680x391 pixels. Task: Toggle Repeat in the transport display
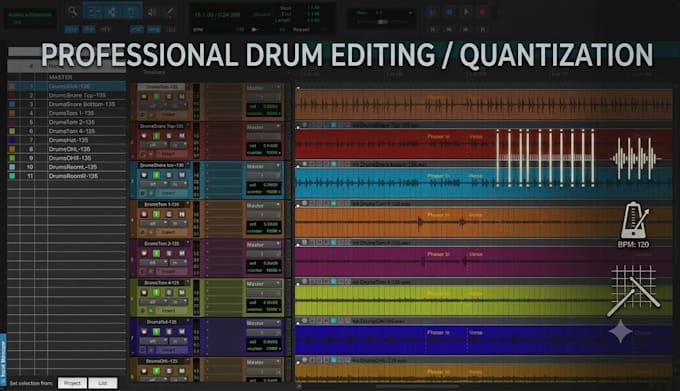tap(301, 29)
